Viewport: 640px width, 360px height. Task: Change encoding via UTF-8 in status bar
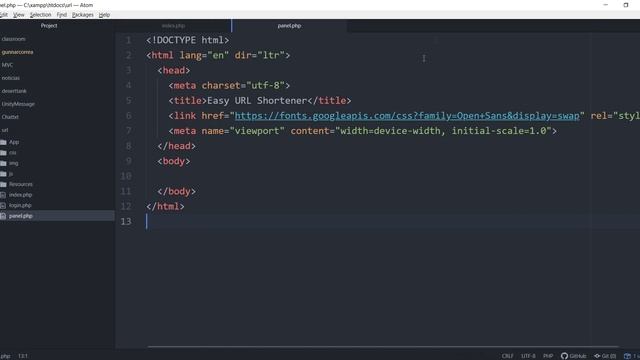coord(528,356)
